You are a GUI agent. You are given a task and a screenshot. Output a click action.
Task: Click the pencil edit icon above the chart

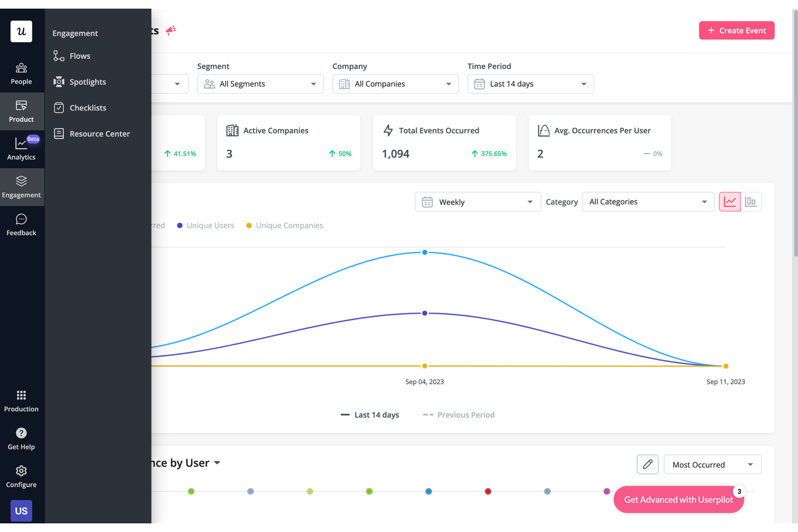click(647, 464)
